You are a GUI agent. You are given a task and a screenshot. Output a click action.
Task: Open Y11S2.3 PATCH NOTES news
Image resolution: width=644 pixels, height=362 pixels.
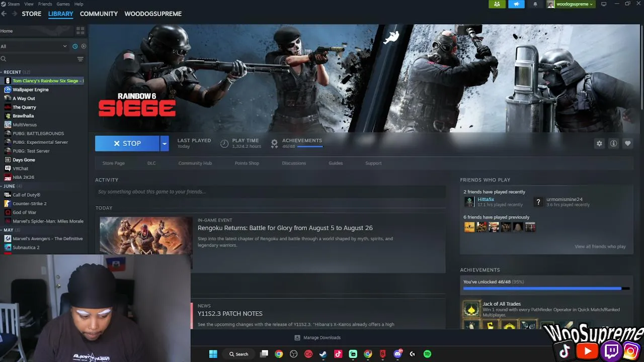point(230,313)
